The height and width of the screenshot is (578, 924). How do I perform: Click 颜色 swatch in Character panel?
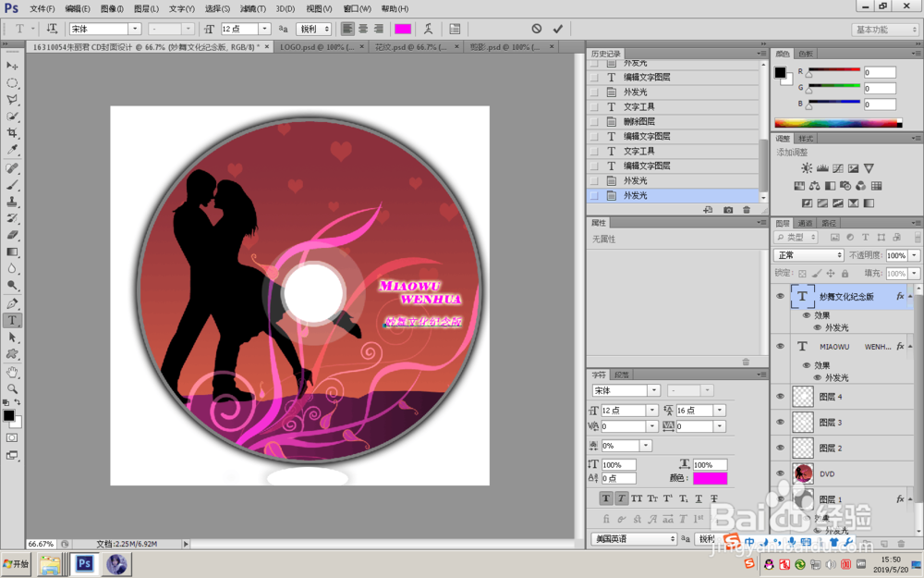pyautogui.click(x=710, y=478)
